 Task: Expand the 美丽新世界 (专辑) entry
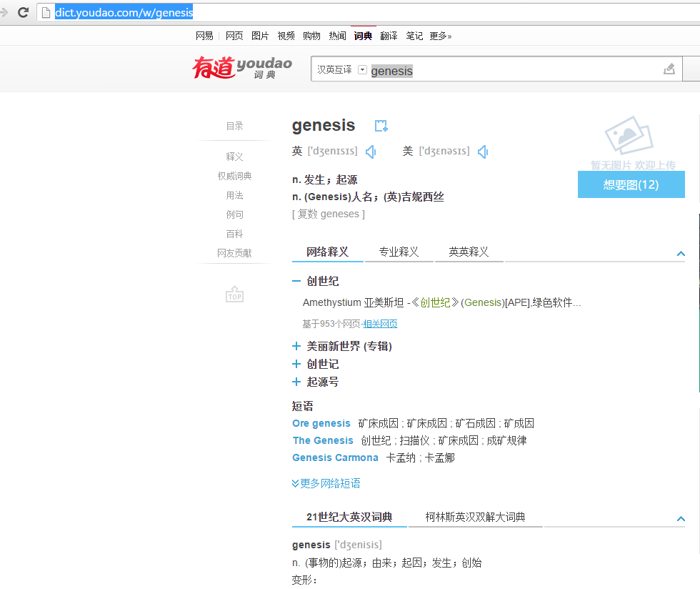[296, 346]
